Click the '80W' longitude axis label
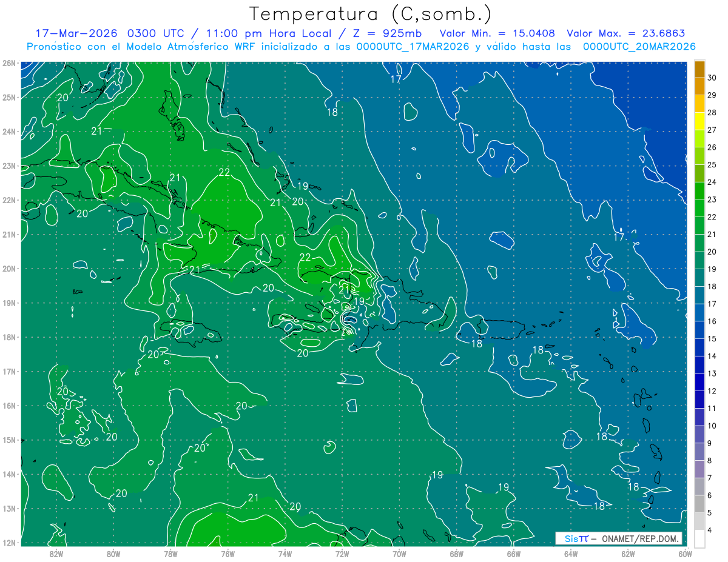This screenshot has height=562, width=728. 113,554
